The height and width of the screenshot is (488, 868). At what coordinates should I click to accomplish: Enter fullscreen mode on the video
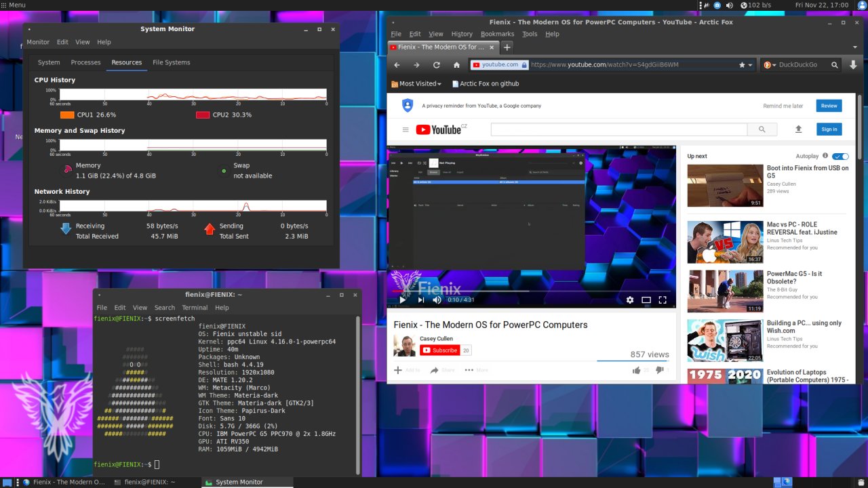pos(663,300)
